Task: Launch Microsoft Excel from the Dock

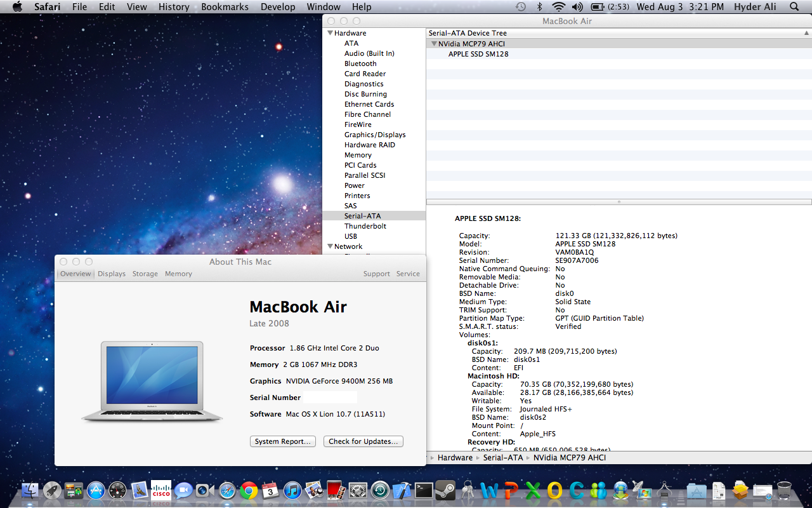Action: tap(533, 490)
